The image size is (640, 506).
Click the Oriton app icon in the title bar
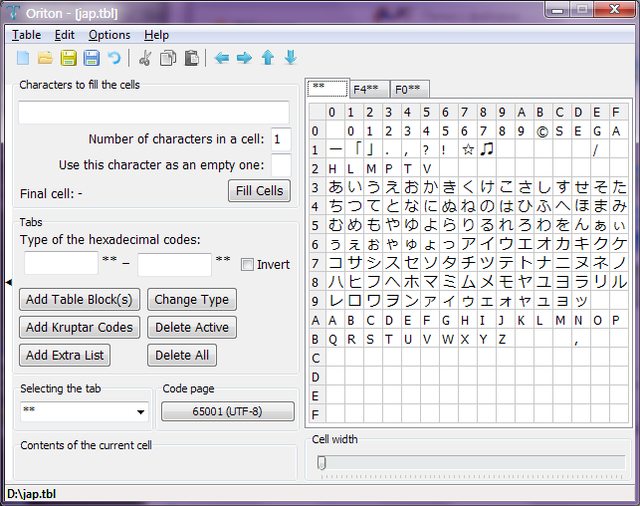coord(12,12)
